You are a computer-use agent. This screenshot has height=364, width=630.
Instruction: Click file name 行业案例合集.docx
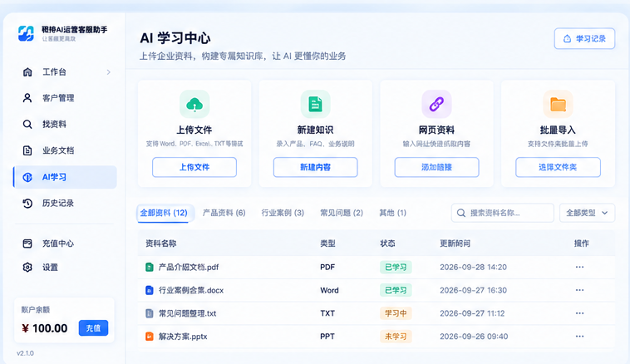click(x=191, y=290)
